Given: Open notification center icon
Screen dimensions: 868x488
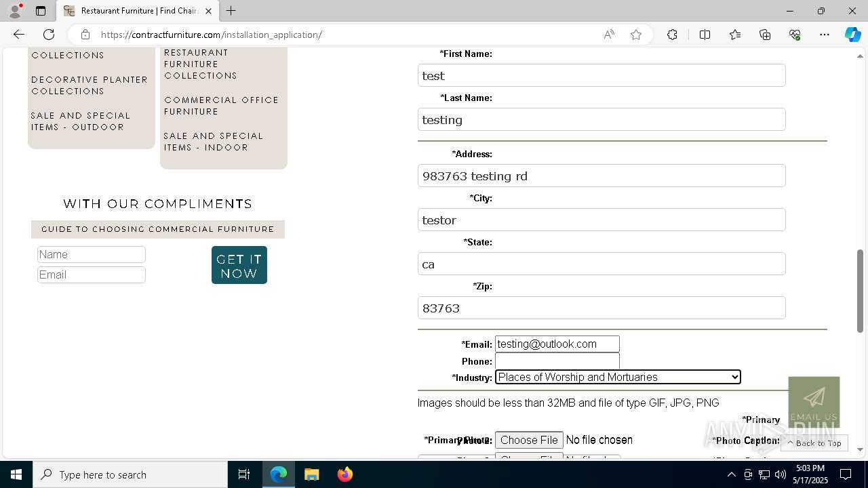Looking at the screenshot, I should [x=846, y=474].
